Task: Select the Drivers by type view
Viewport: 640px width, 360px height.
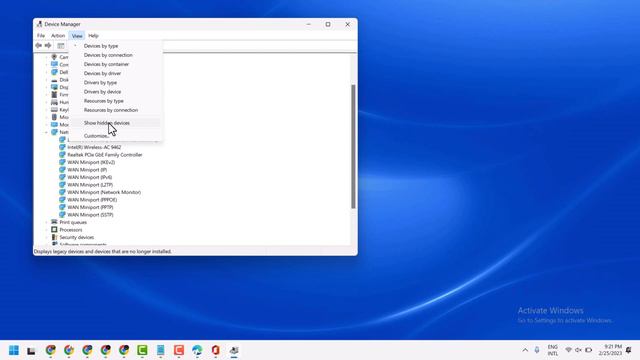Action: (x=116, y=82)
